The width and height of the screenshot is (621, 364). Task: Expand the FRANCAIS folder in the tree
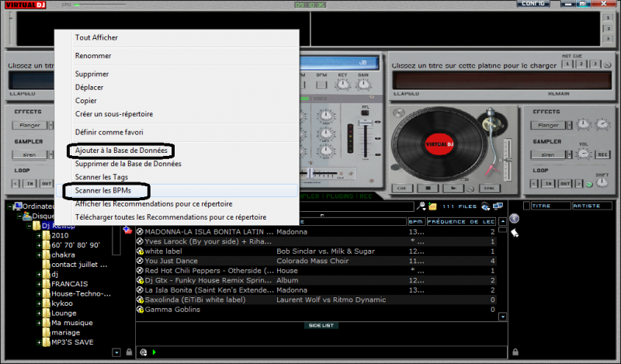(x=38, y=284)
